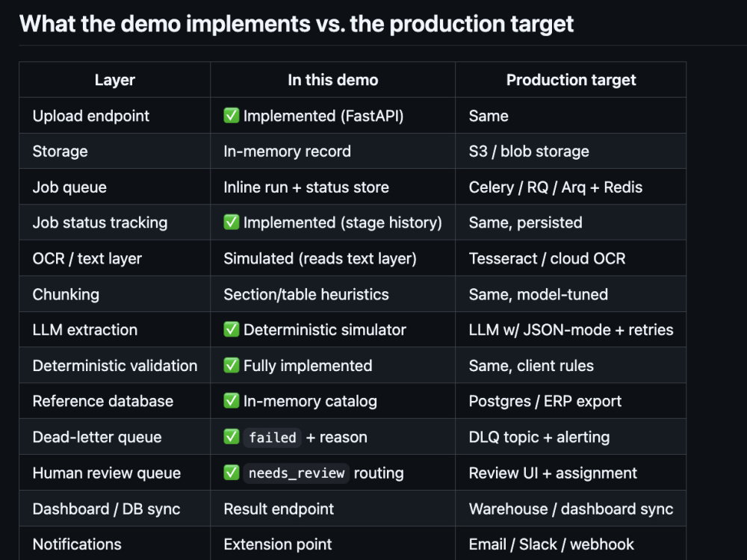Image resolution: width=747 pixels, height=560 pixels.
Task: Click the Celery / RQ / Arq + Redis cell
Action: (x=571, y=187)
